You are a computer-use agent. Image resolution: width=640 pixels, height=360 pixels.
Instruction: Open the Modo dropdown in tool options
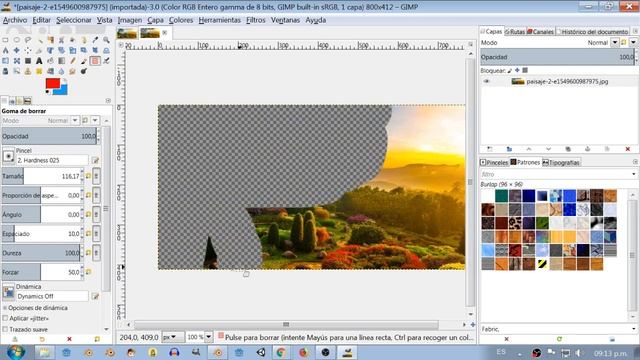coord(75,120)
